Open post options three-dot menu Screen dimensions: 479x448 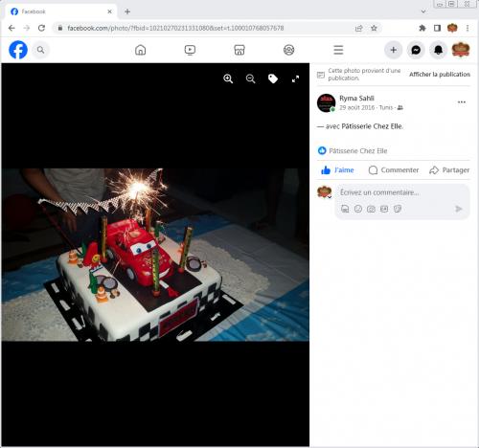tap(462, 102)
